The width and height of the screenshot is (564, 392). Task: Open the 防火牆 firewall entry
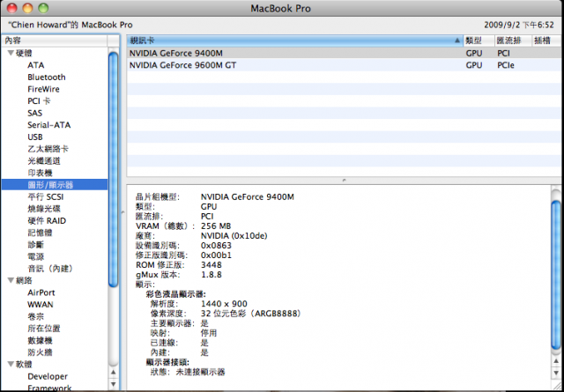40,352
